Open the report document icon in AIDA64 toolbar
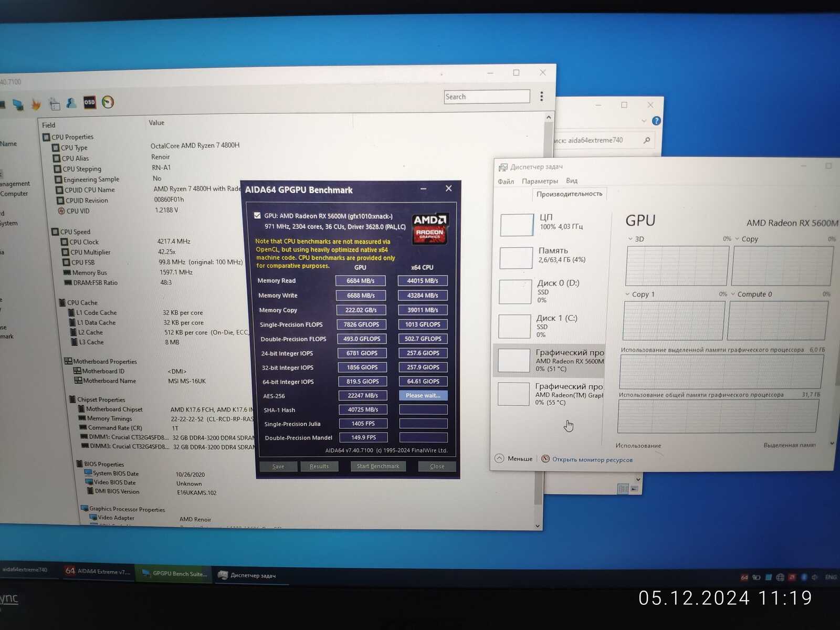Image resolution: width=840 pixels, height=630 pixels. 54,103
